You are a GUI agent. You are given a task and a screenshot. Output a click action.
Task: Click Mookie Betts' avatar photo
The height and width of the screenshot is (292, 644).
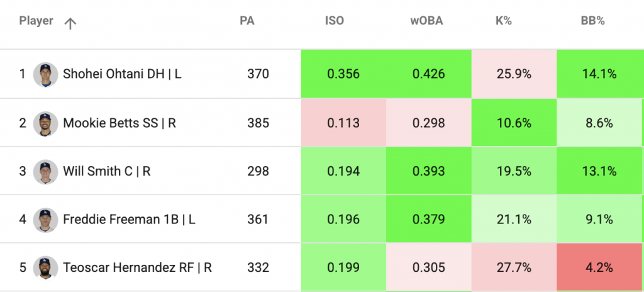coord(45,123)
